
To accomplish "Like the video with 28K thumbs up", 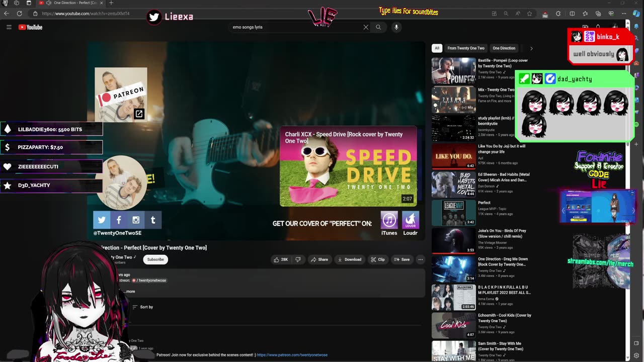I will coord(281,259).
